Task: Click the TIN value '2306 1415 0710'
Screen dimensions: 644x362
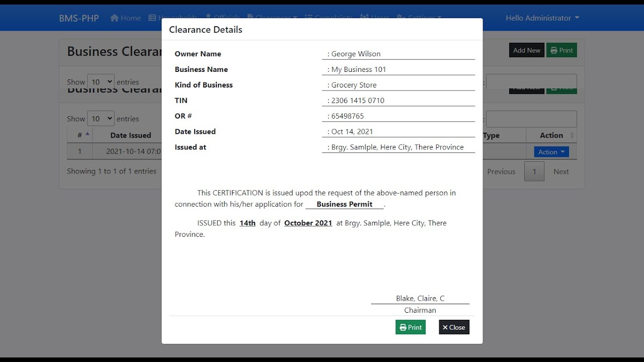Action: pyautogui.click(x=358, y=101)
